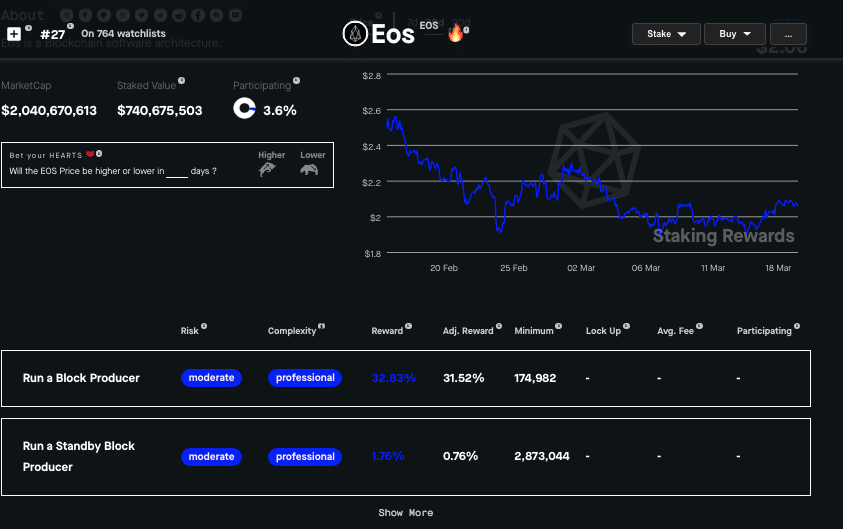
Task: Click Show More to expand the table
Action: (405, 513)
